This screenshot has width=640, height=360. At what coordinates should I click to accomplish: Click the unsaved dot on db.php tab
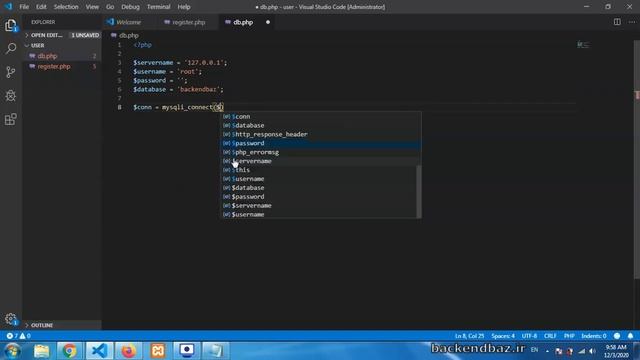268,22
